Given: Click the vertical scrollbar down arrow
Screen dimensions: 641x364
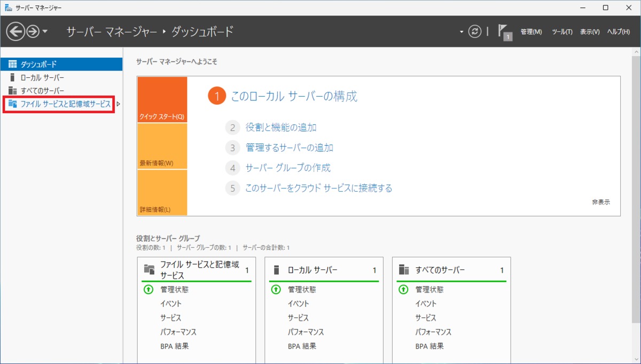Looking at the screenshot, I should pyautogui.click(x=636, y=359).
